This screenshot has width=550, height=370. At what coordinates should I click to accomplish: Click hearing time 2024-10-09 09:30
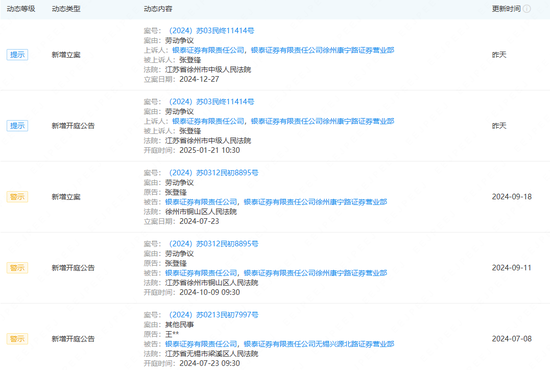(x=210, y=292)
